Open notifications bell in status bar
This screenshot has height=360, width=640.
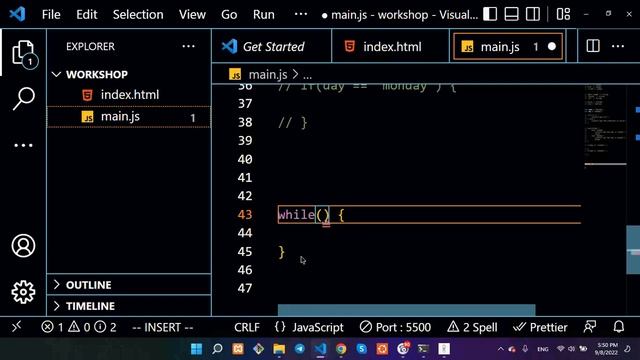619,327
